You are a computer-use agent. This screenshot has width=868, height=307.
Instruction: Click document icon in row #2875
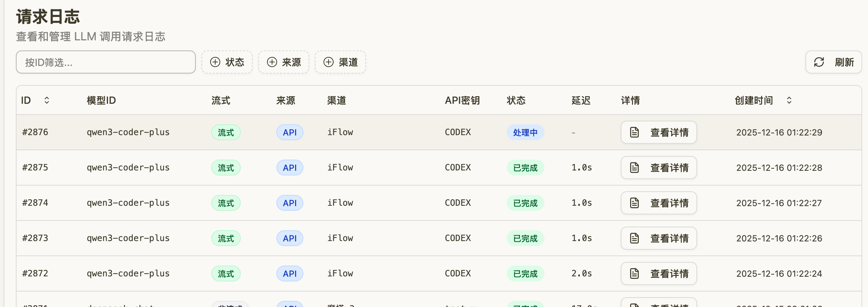click(x=634, y=168)
